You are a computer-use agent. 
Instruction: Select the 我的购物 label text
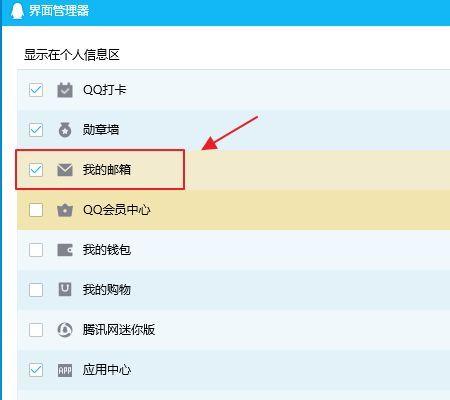(107, 290)
